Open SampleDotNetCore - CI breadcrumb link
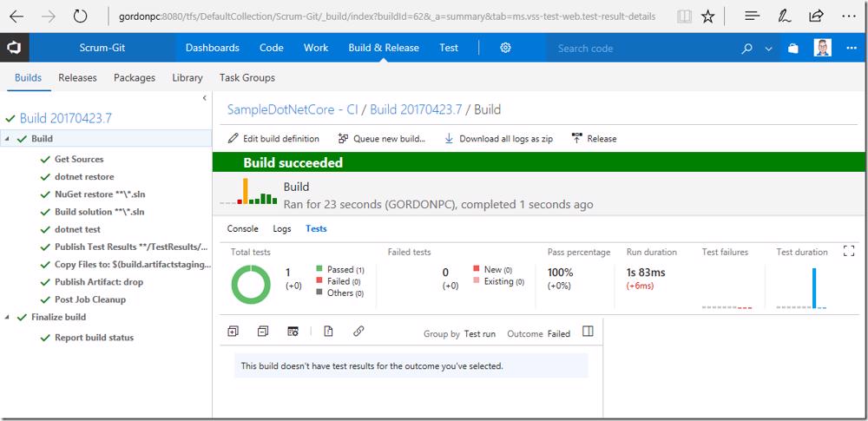The height and width of the screenshot is (421, 868). click(x=293, y=109)
